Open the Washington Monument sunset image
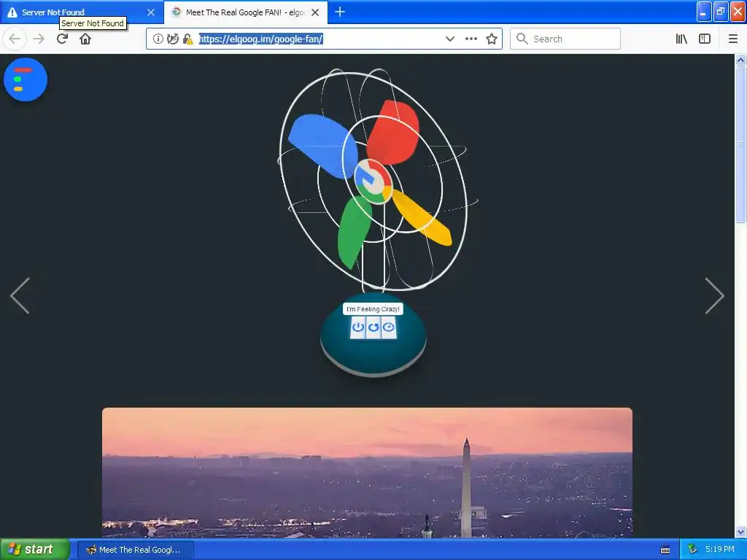The width and height of the screenshot is (747, 560). pos(368,472)
